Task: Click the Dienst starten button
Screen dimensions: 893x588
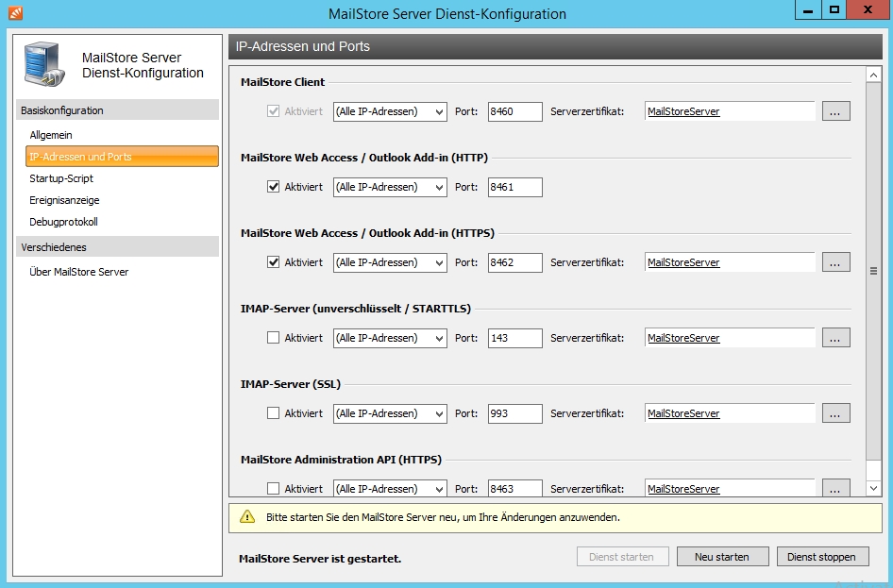Action: point(622,557)
